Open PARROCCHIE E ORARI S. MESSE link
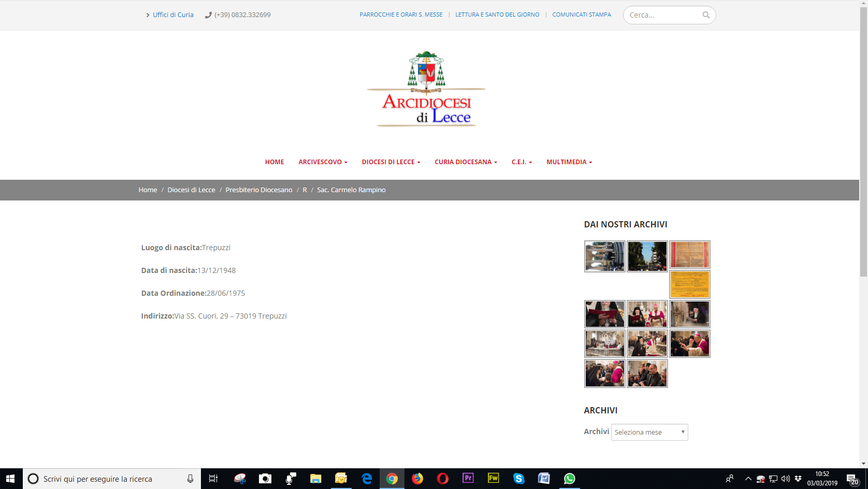This screenshot has height=489, width=868. click(401, 15)
